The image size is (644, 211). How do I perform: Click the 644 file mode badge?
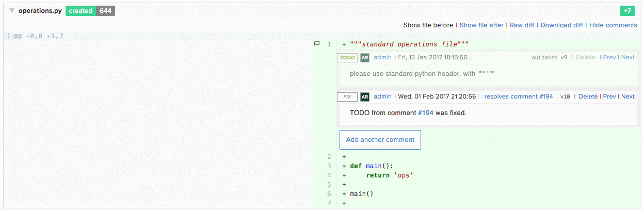[105, 11]
